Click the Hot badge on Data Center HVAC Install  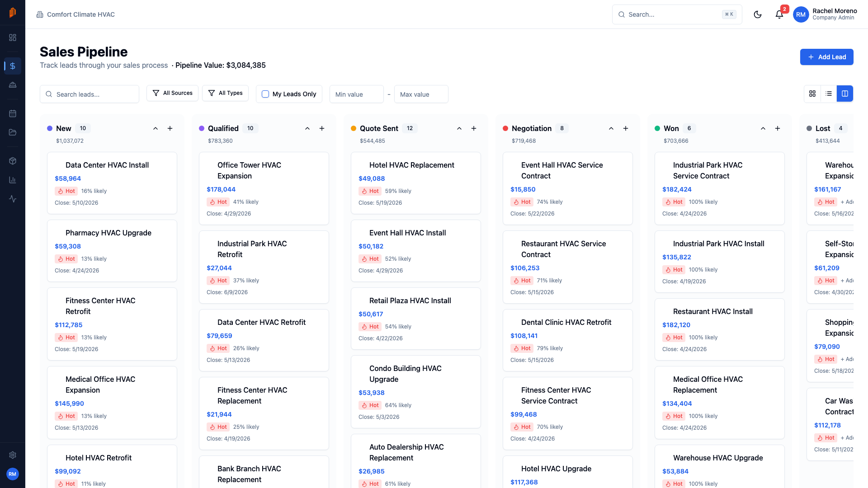(x=66, y=191)
